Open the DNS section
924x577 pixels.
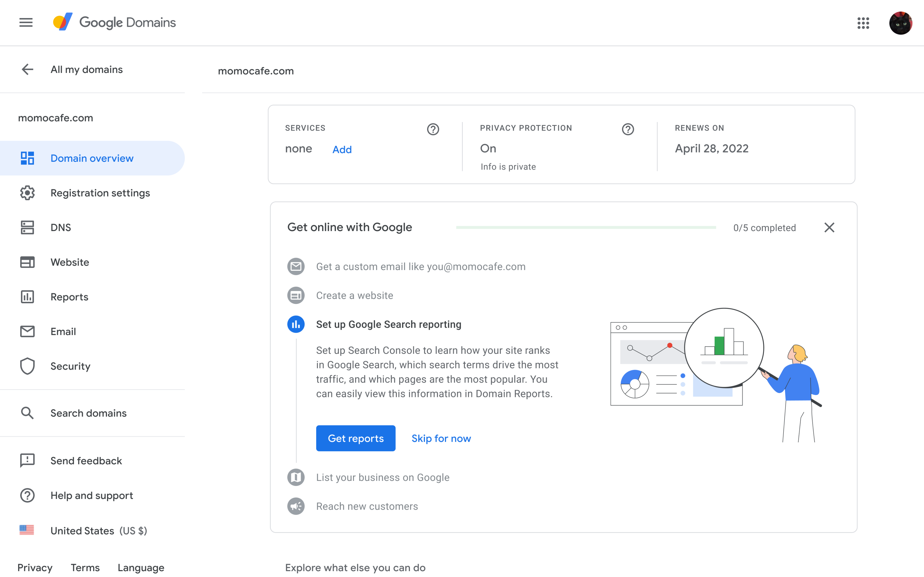click(x=92, y=227)
